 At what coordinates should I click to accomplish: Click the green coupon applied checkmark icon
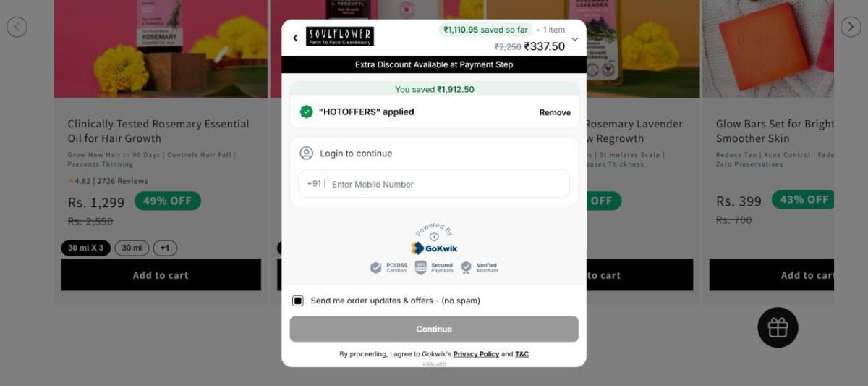pyautogui.click(x=307, y=112)
